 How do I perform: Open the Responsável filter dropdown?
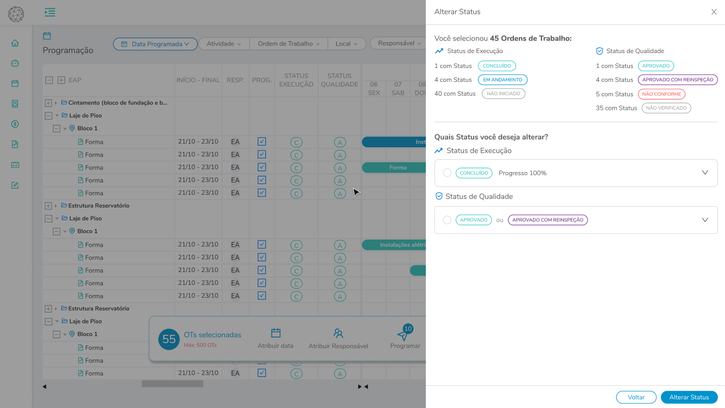(x=399, y=43)
